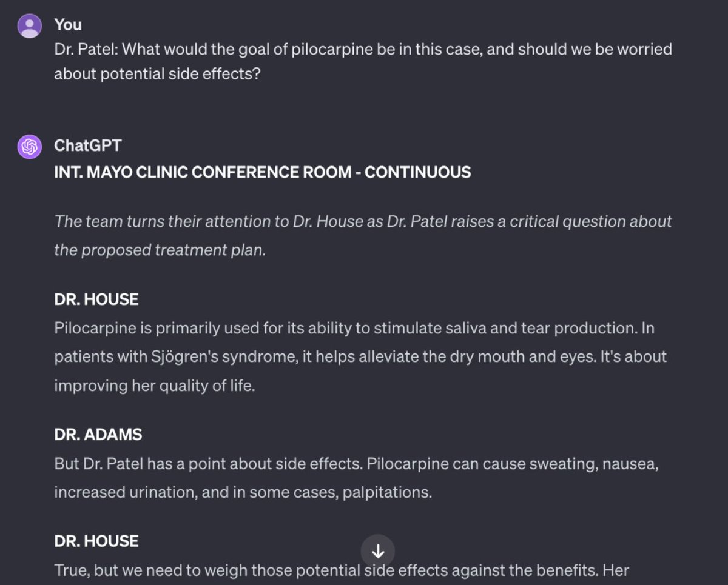Click the line beginning "True, but we need"
The width and height of the screenshot is (728, 585).
pyautogui.click(x=342, y=570)
